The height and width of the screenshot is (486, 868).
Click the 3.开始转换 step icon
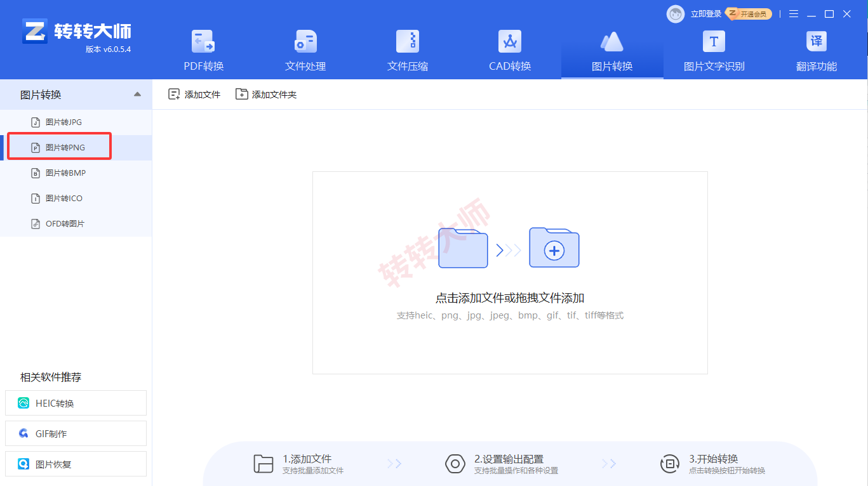coord(670,464)
